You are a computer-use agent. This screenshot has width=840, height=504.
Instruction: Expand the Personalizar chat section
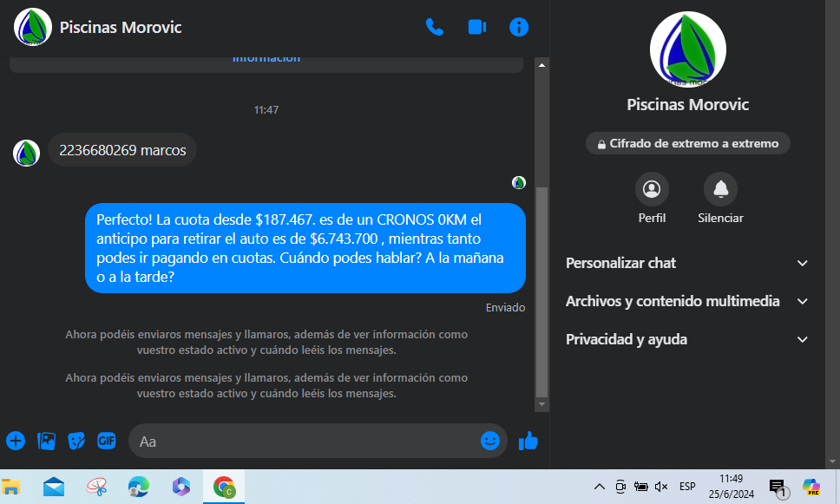[x=802, y=263]
